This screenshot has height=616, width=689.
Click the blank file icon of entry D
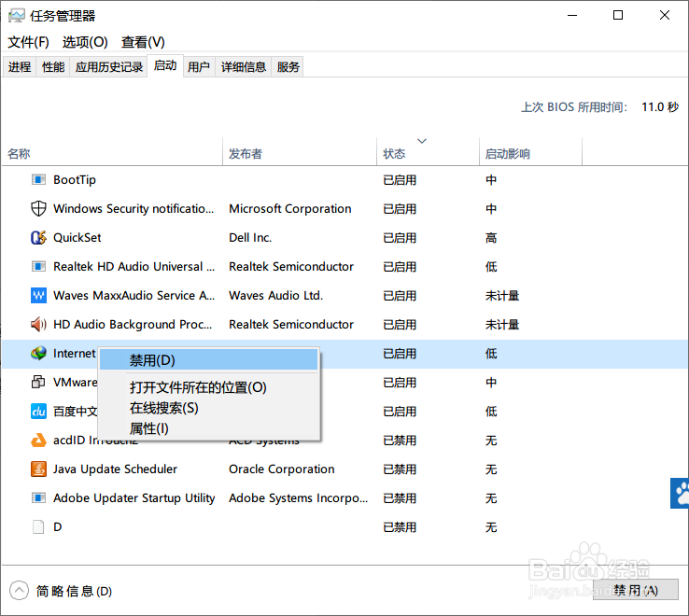tap(38, 526)
